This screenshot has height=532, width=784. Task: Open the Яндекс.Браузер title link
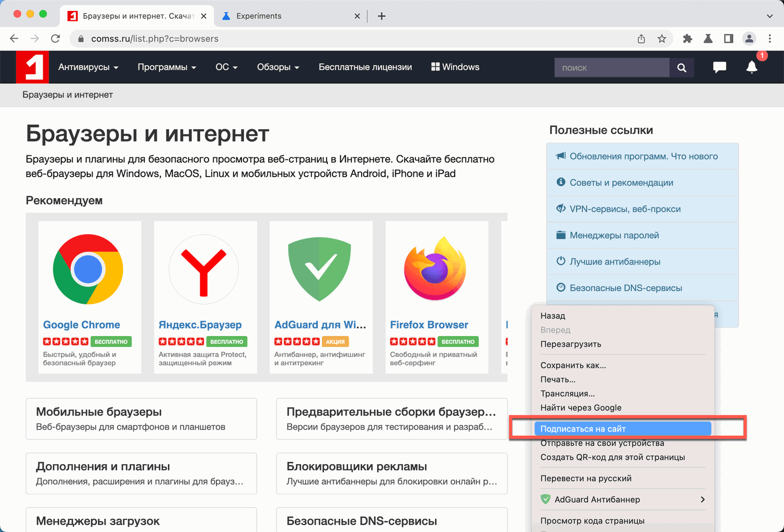(x=200, y=325)
